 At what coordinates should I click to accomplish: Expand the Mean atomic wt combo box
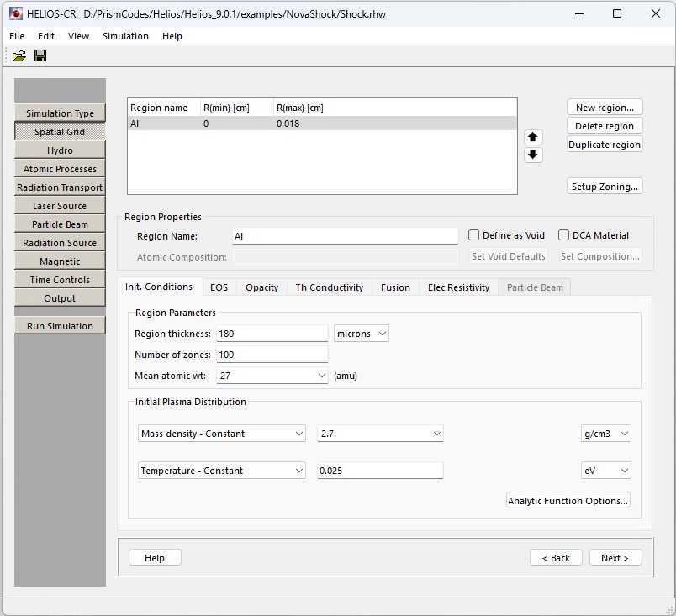click(272, 376)
